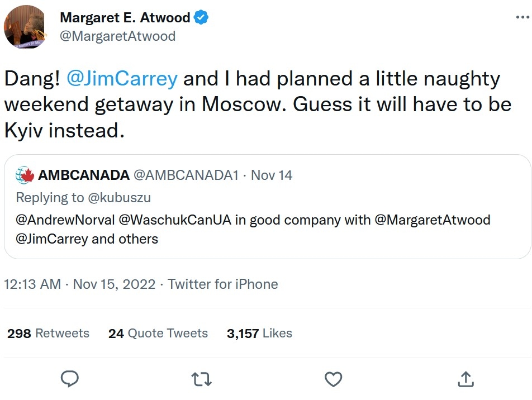Like the tweet with the heart icon
The height and width of the screenshot is (400, 532).
[333, 379]
